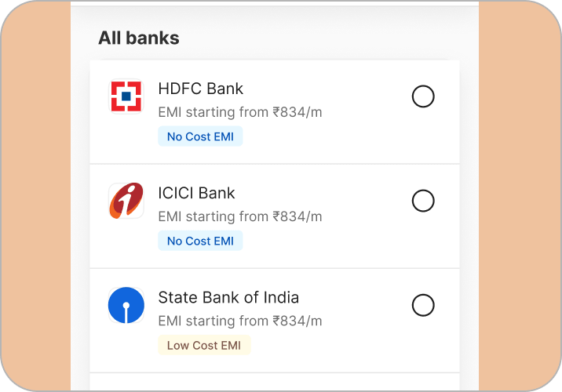
Task: Click the Low Cost EMI badge
Action: (204, 345)
